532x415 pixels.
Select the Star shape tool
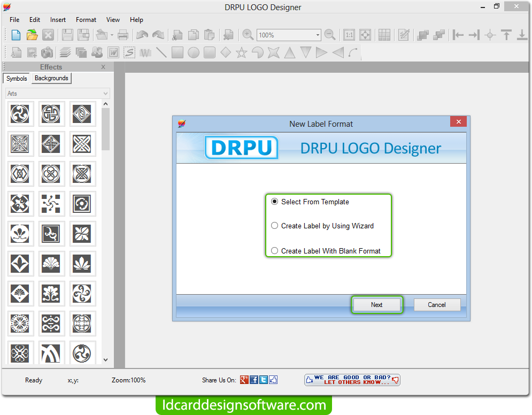click(x=241, y=52)
